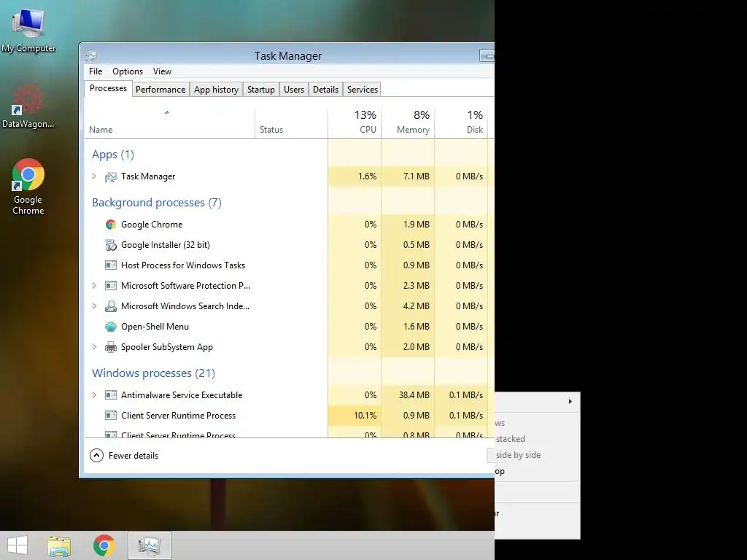Expand Antimalware Service Executable row

coord(94,395)
